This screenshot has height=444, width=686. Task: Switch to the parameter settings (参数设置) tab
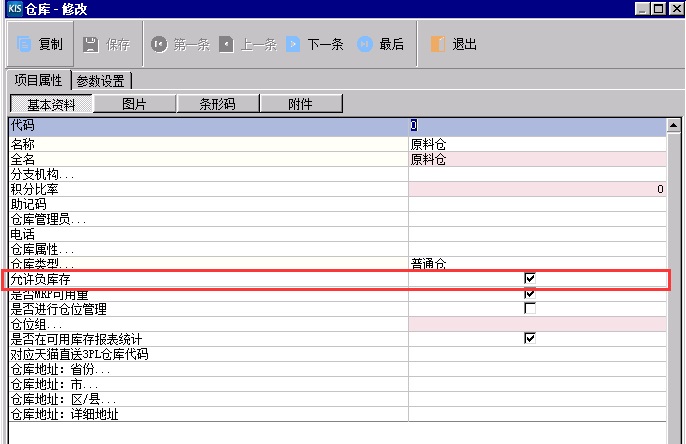(102, 80)
